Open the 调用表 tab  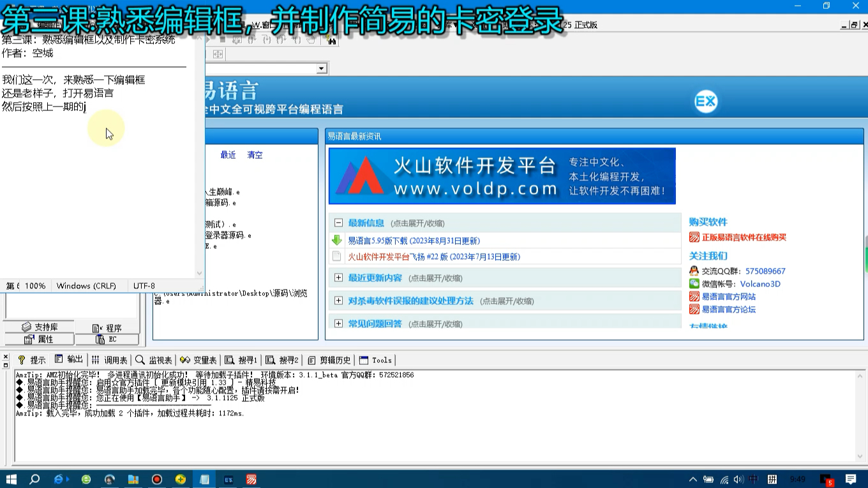tap(108, 360)
